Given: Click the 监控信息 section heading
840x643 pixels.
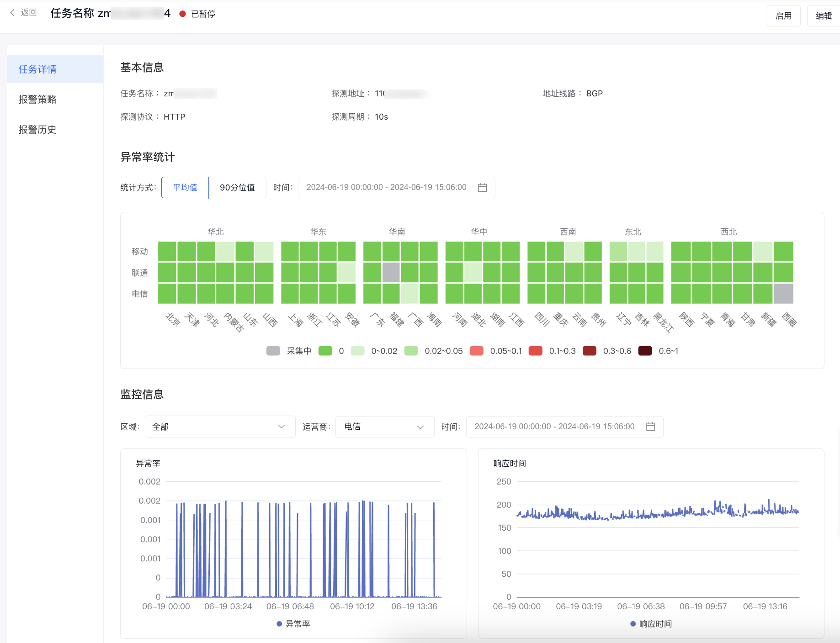Looking at the screenshot, I should pyautogui.click(x=142, y=395).
